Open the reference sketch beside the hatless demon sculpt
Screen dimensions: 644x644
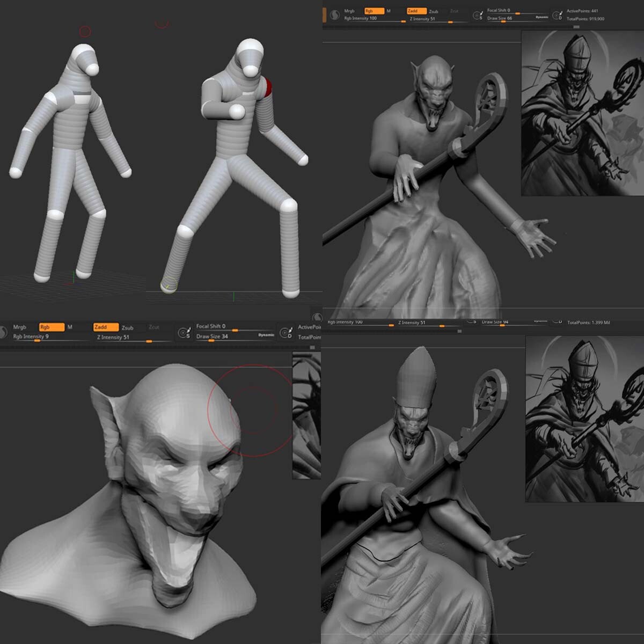pyautogui.click(x=582, y=113)
